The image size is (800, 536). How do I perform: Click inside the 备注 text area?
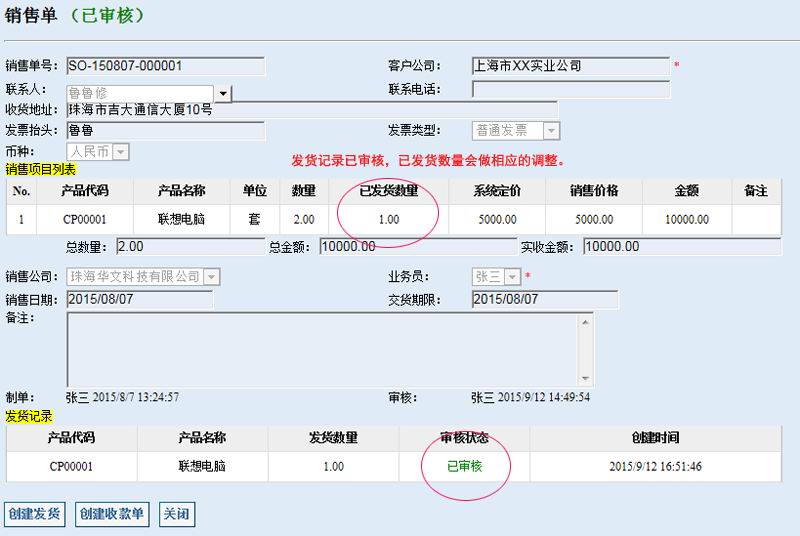point(322,350)
